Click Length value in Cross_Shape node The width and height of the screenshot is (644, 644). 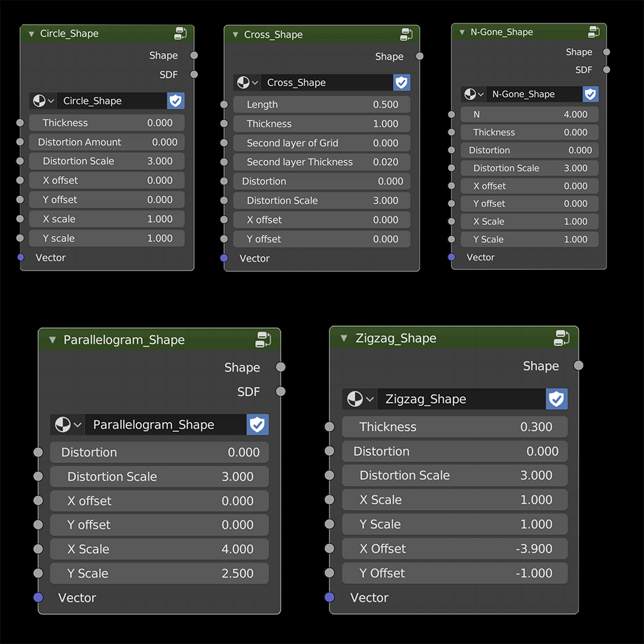pyautogui.click(x=322, y=104)
